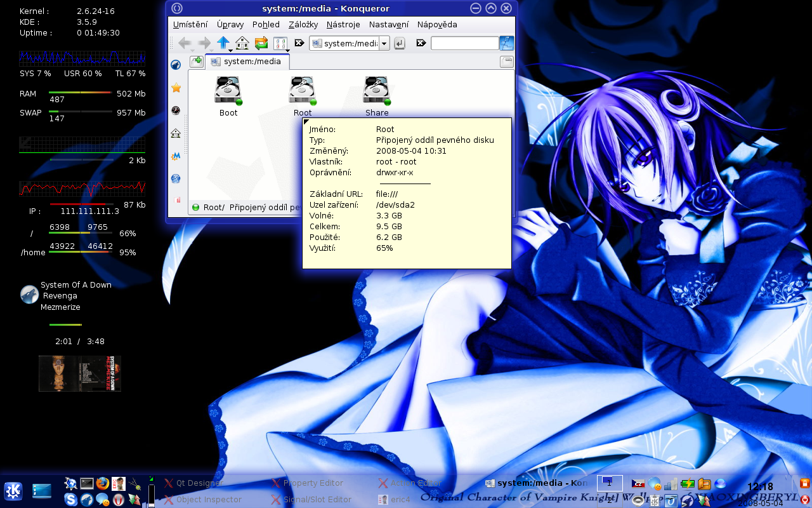
Task: Switch to virtual desktop 1 in pager
Action: 610,483
